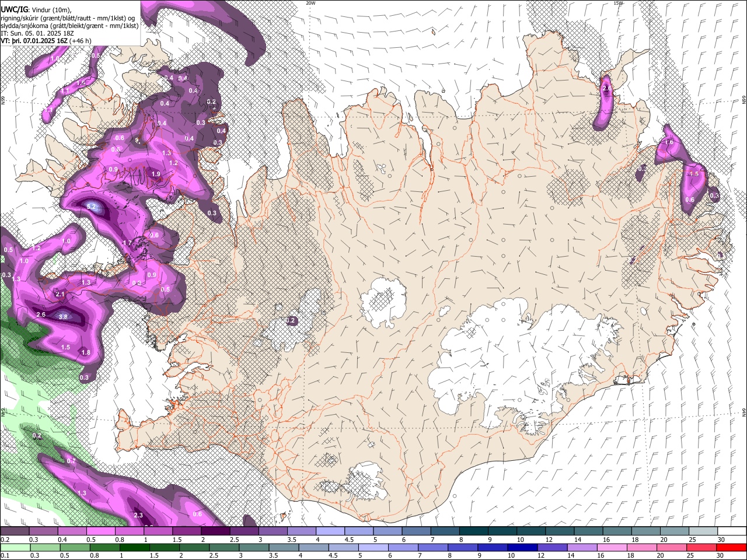Click the '2.3' value on the map
The image size is (747, 560).
click(138, 515)
